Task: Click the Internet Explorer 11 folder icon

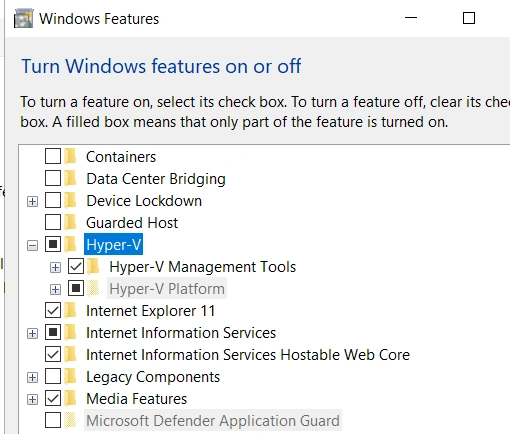Action: coord(71,310)
